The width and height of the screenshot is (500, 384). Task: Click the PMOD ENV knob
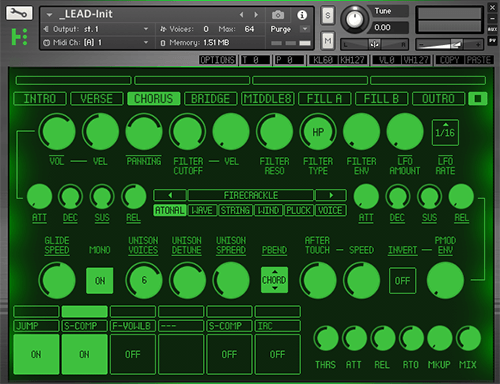445,280
